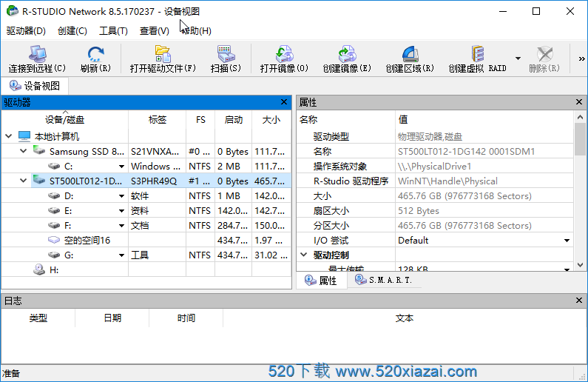Click the 本地计算机 computer icon
Screen dimensions: 588x382
24,135
